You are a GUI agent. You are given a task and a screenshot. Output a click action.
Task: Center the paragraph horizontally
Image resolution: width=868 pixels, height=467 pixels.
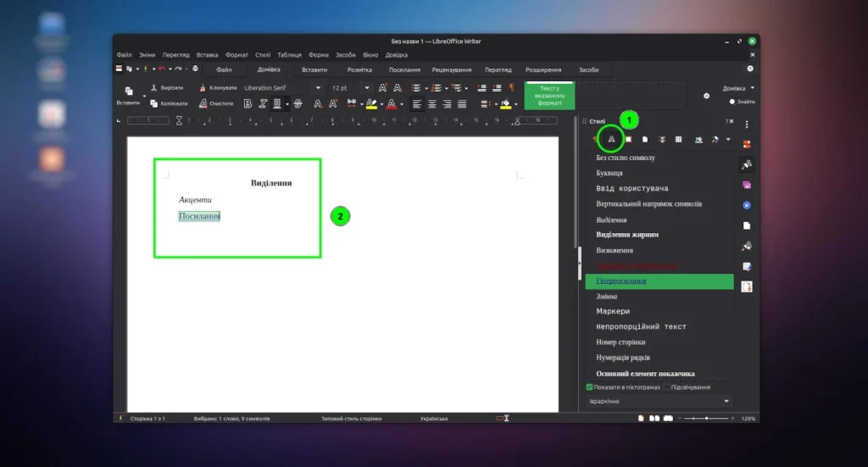431,103
